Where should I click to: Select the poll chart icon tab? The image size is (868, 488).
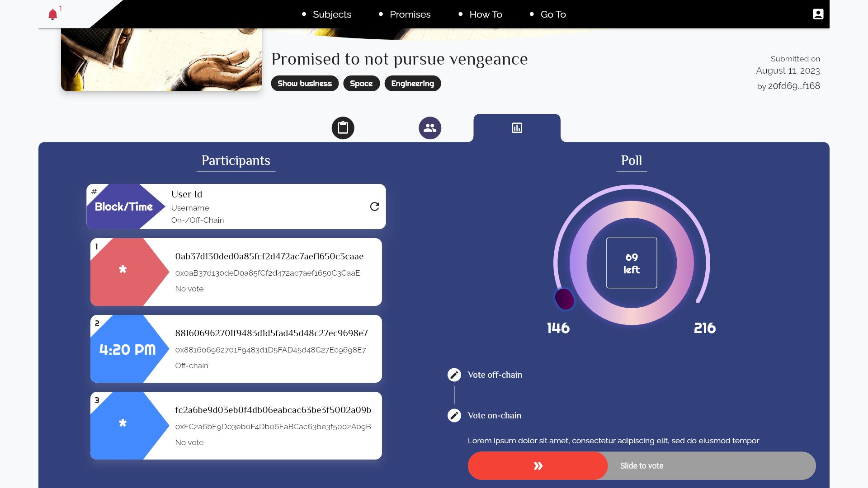click(517, 128)
